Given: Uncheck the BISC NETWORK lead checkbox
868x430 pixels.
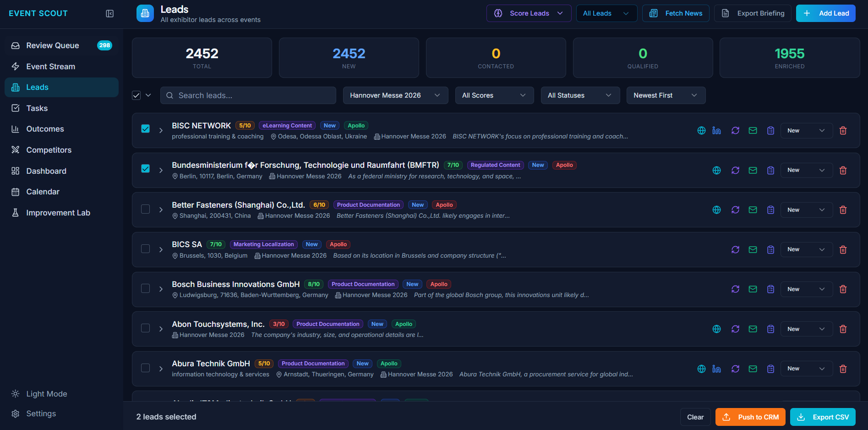Looking at the screenshot, I should coord(145,129).
